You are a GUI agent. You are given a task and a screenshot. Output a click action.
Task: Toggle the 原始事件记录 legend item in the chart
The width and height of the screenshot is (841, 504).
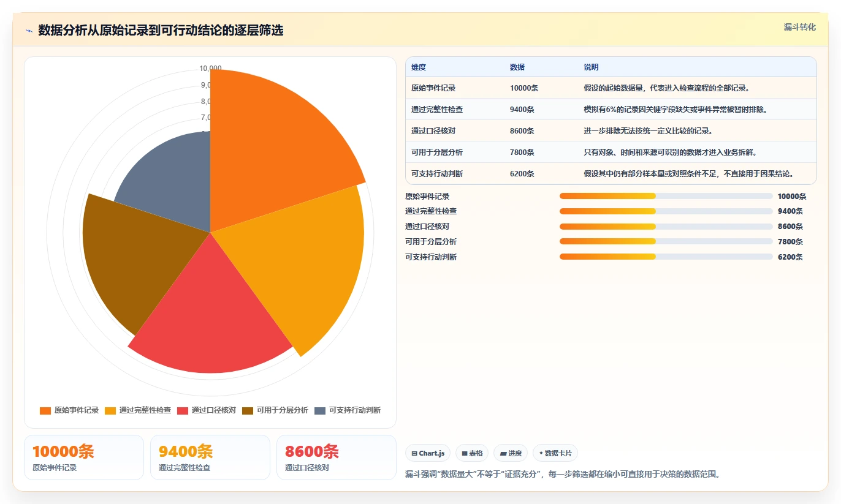click(x=69, y=410)
